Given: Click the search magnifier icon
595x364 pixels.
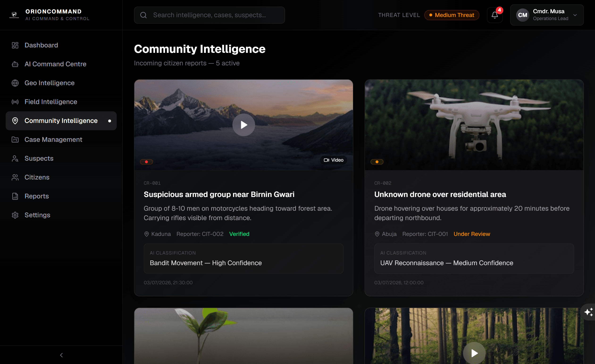Looking at the screenshot, I should tap(143, 15).
